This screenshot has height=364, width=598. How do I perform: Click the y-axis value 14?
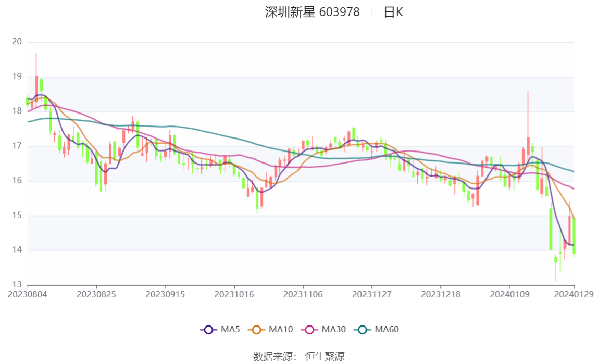17,250
